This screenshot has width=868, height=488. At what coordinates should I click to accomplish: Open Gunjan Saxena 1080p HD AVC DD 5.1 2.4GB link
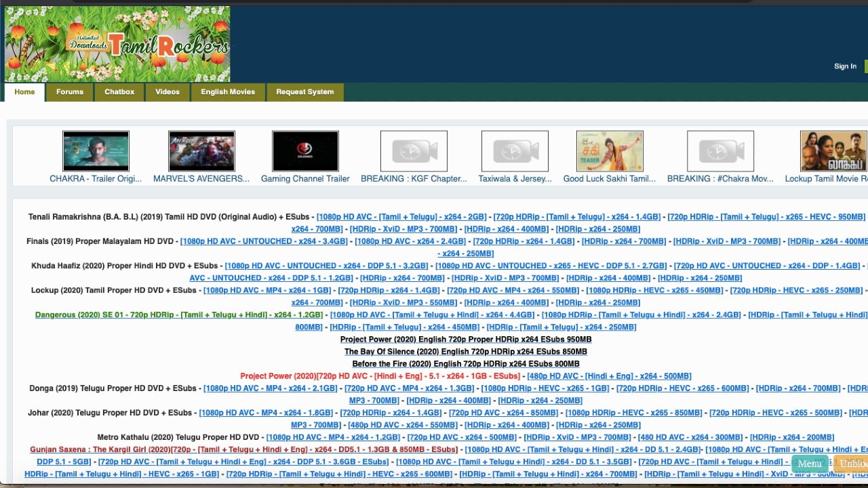[582, 449]
